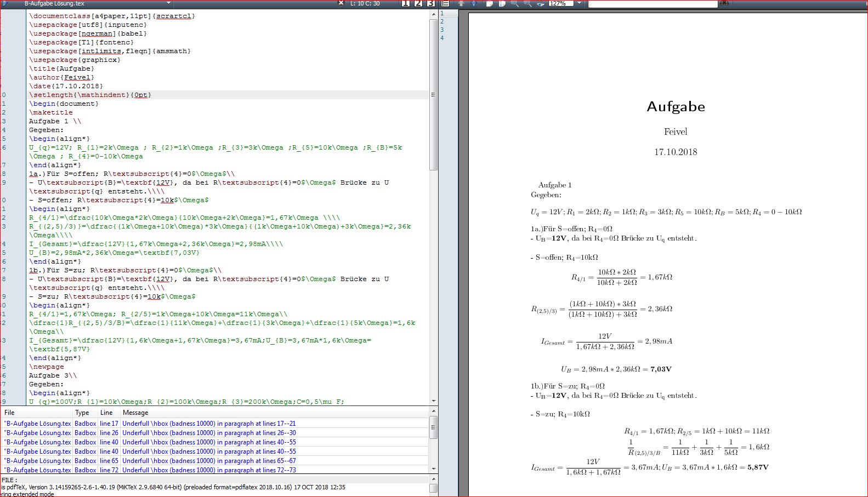Sort messages by Line column header
Image resolution: width=868 pixels, height=497 pixels.
tap(109, 413)
